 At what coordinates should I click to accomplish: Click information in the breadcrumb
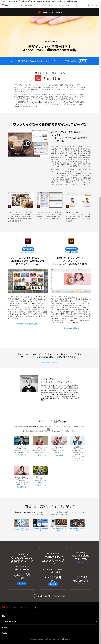pyautogui.click(x=27, y=608)
